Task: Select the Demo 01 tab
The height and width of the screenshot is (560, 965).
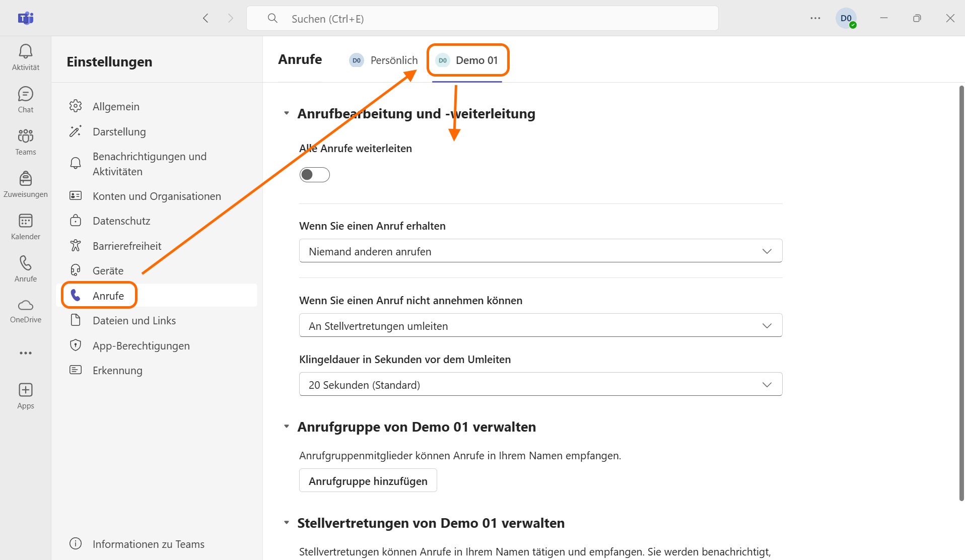Action: (x=467, y=60)
